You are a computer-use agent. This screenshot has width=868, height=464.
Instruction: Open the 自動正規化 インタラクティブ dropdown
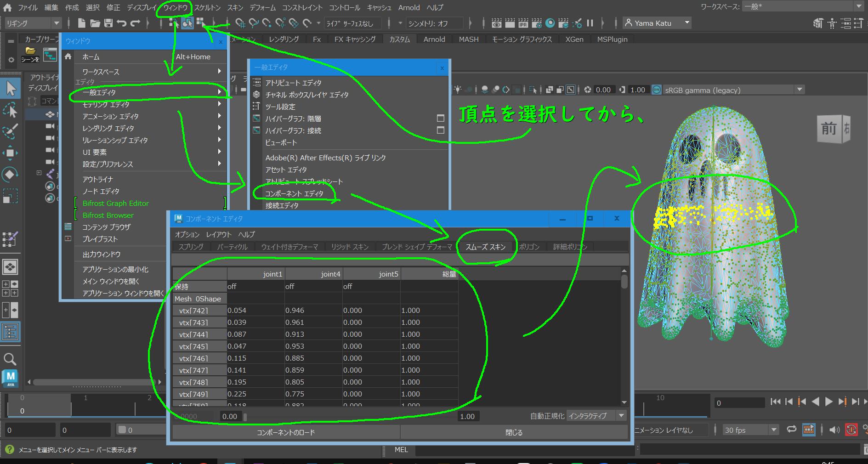coord(596,416)
